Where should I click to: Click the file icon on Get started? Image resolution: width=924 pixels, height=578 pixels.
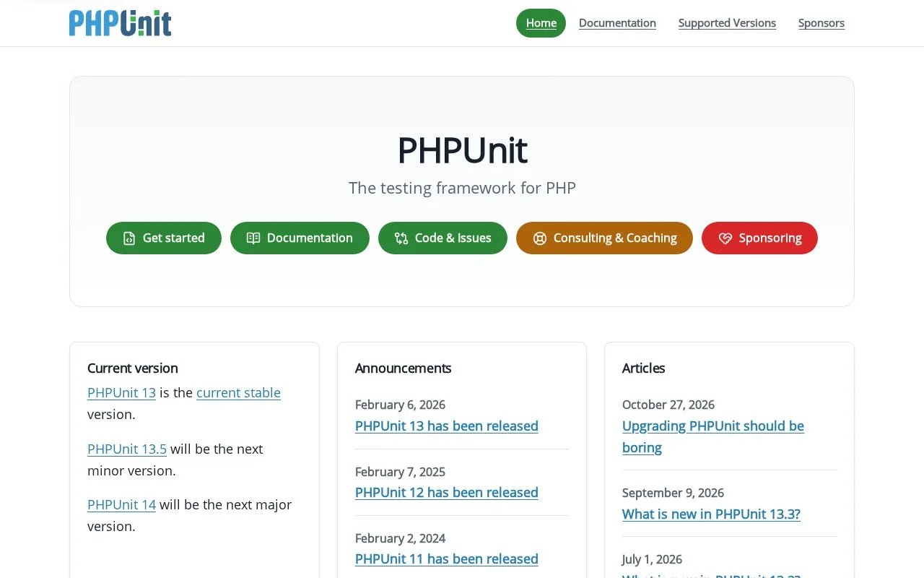pos(129,238)
